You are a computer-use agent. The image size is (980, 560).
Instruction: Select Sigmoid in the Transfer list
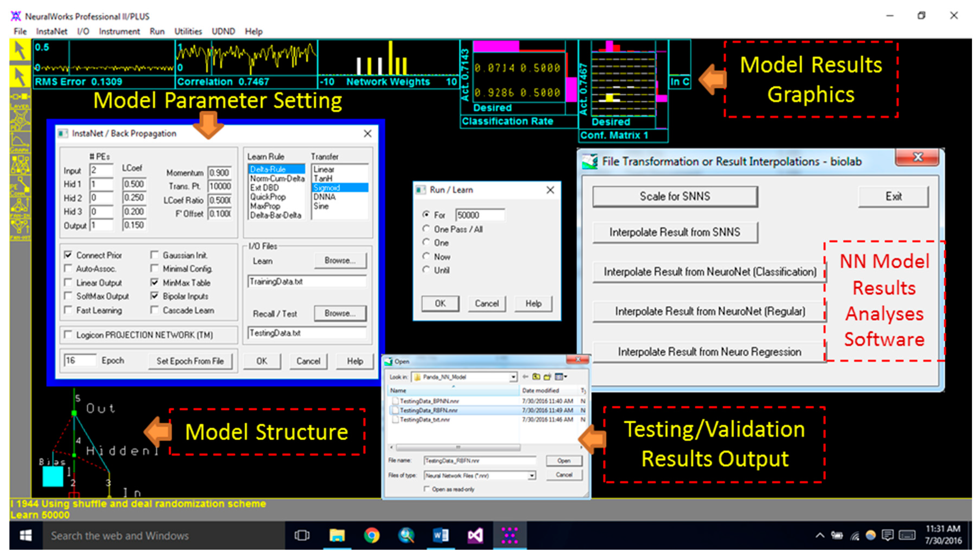(x=327, y=188)
